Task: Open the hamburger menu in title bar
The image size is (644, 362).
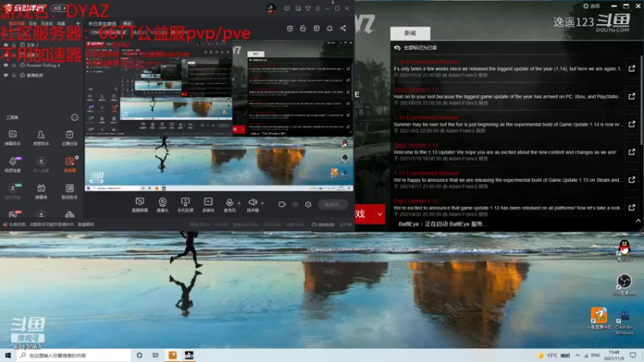Action: 317,8
